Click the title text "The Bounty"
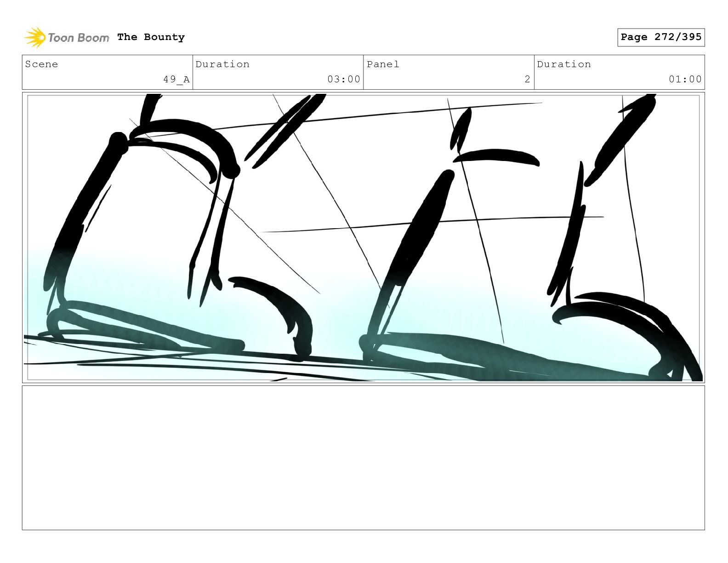Screen dimensions: 728x563 pyautogui.click(x=151, y=37)
